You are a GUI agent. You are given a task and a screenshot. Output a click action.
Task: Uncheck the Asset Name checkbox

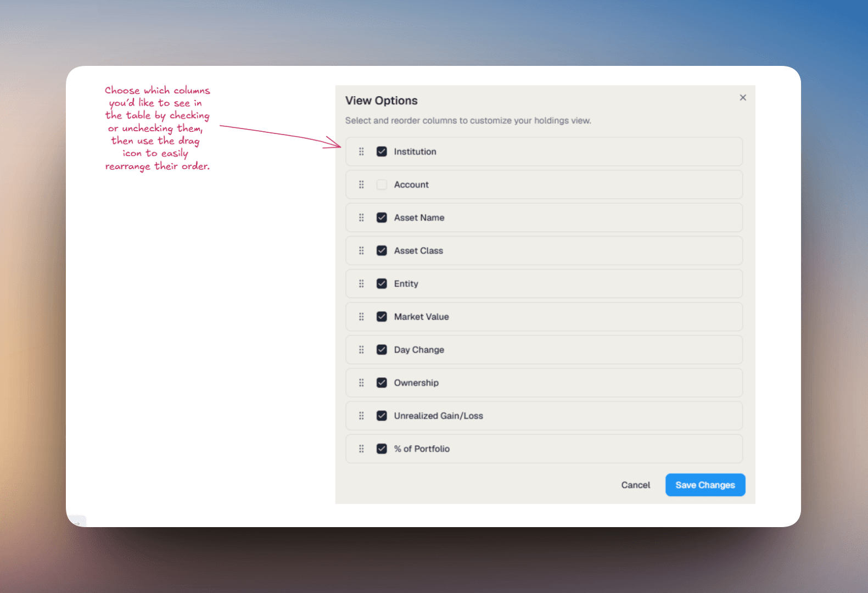[382, 217]
